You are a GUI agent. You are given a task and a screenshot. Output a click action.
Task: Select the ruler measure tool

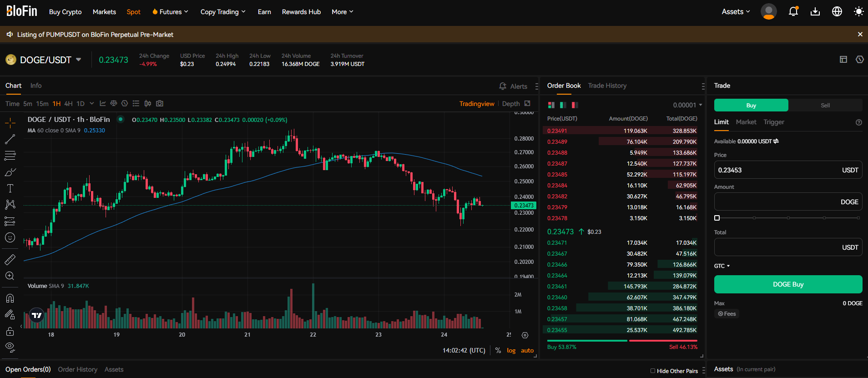click(10, 260)
